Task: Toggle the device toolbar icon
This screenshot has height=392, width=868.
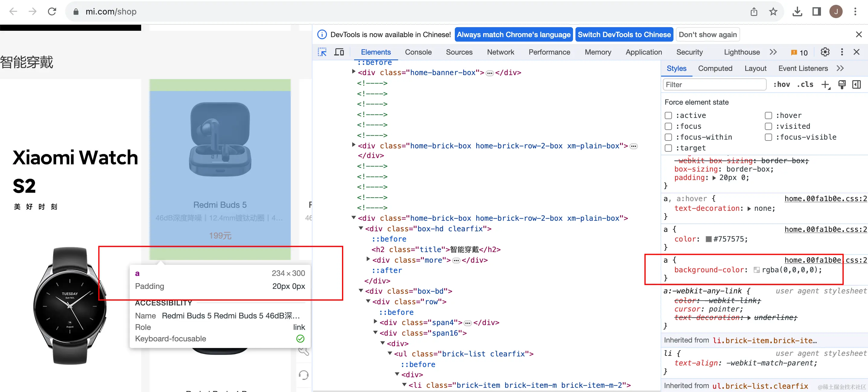Action: [x=339, y=52]
